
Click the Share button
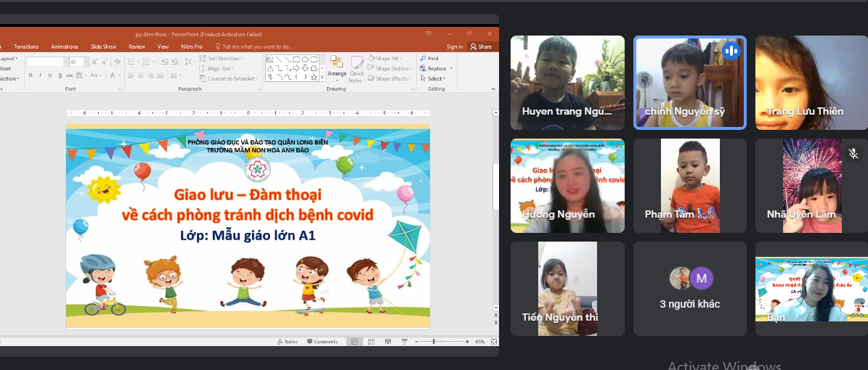click(481, 46)
